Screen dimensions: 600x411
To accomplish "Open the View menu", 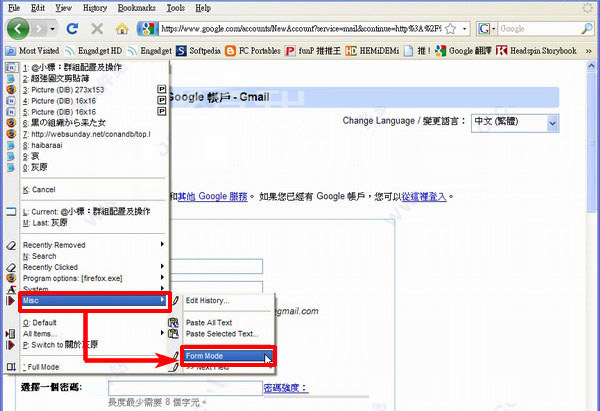I will 63,8.
